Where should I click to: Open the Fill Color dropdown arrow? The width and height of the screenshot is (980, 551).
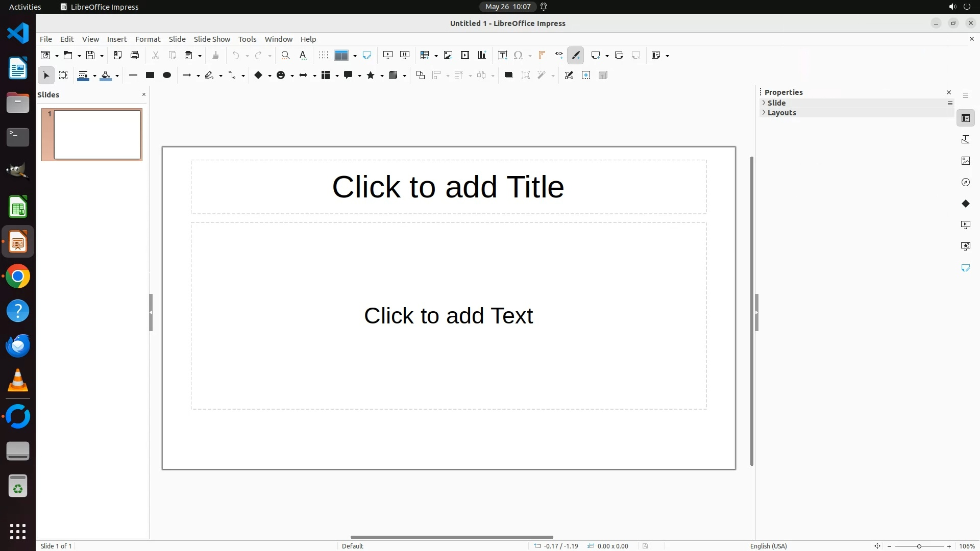click(117, 76)
